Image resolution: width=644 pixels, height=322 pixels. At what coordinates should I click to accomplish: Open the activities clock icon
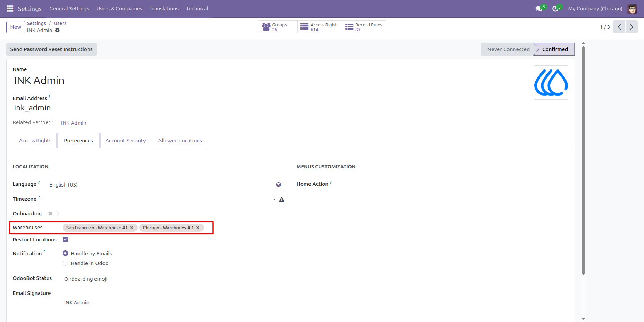point(555,9)
